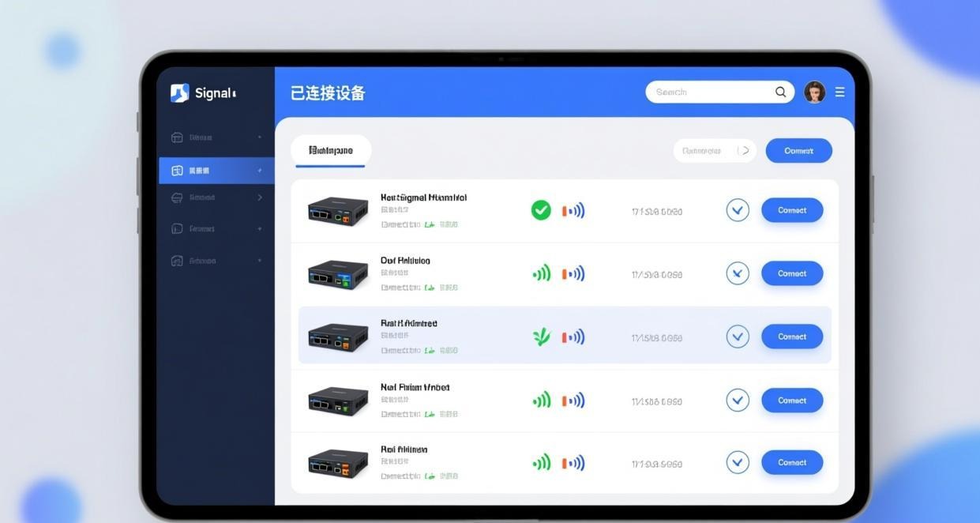Click the third sidebar item's icon
Viewport: 980px width, 523px height.
click(x=177, y=198)
